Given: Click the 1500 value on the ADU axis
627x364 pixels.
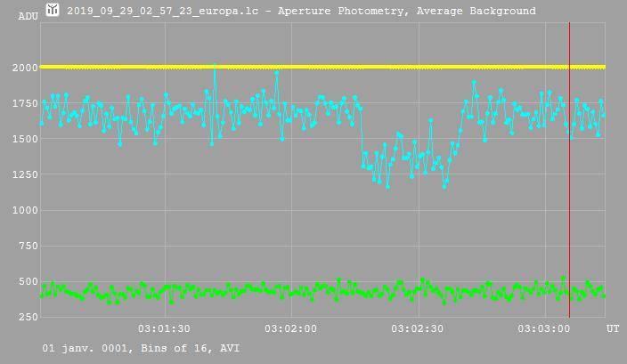Looking at the screenshot, I should 25,139.
